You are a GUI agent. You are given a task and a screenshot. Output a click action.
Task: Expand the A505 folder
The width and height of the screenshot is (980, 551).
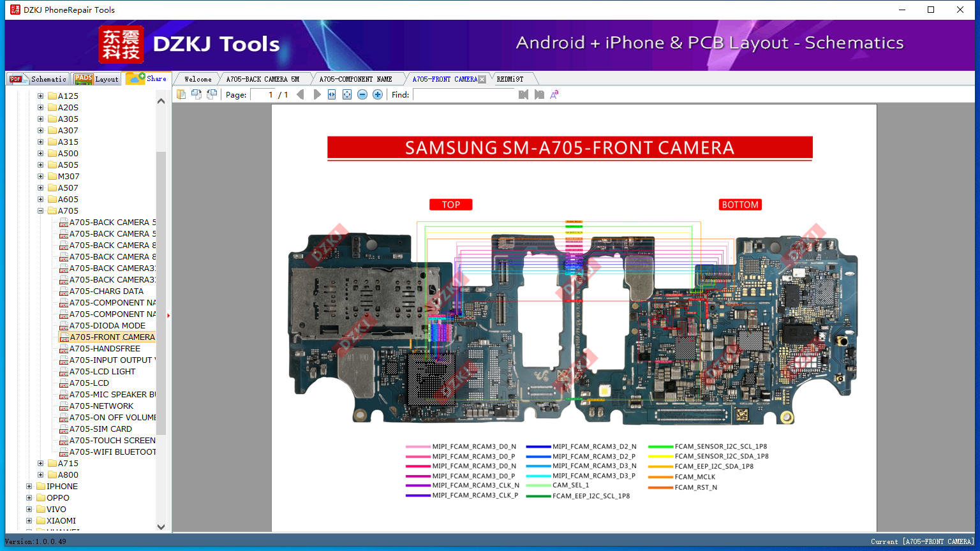[40, 165]
